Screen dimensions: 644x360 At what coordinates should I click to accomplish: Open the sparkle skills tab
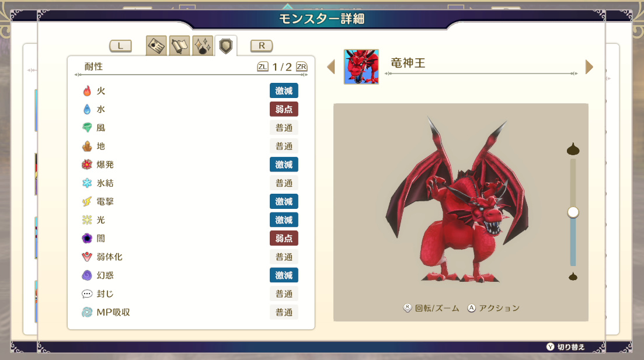tap(203, 46)
